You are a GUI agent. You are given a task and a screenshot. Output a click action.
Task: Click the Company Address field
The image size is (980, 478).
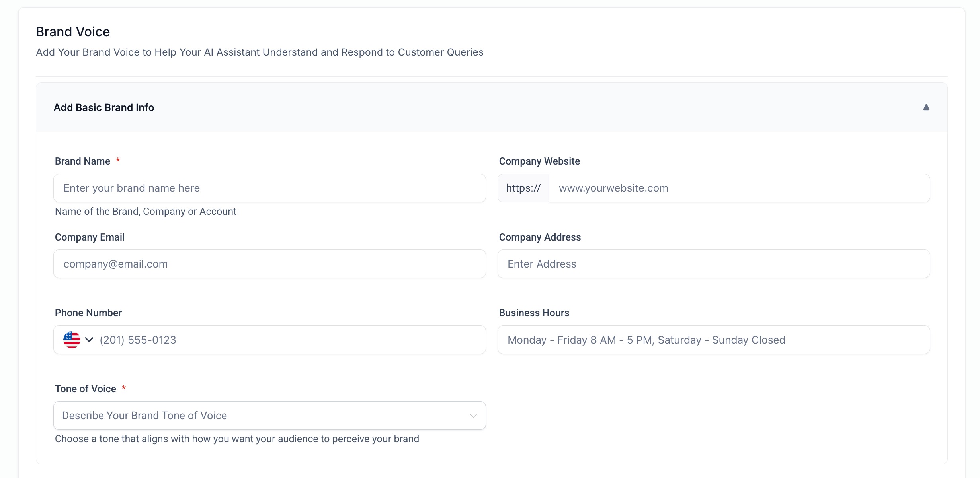click(x=713, y=264)
